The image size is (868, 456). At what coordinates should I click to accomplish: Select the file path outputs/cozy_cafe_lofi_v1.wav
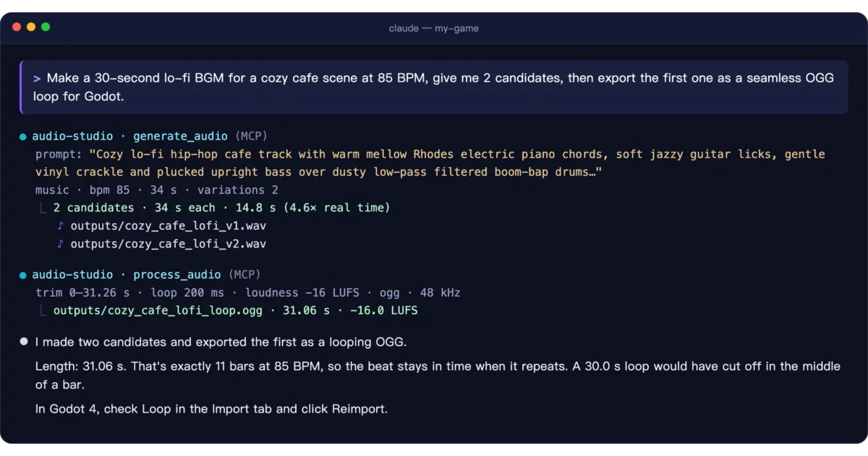[168, 226]
